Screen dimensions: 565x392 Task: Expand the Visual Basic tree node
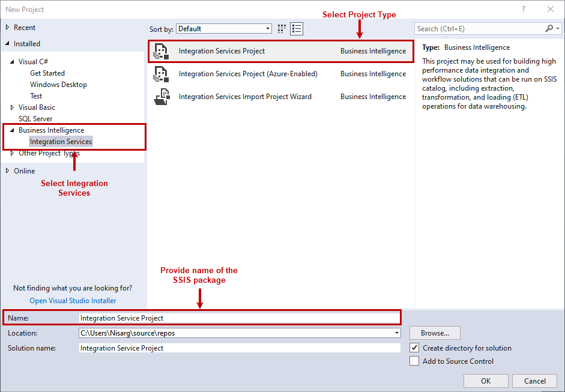12,107
